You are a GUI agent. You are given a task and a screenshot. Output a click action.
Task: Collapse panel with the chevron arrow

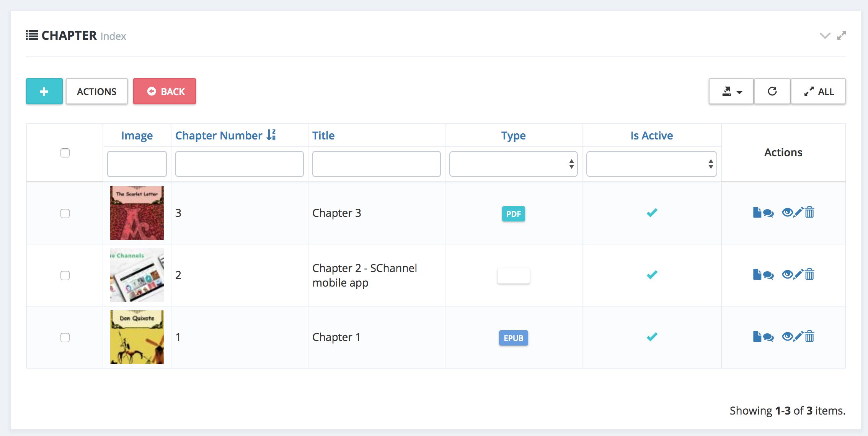[825, 36]
